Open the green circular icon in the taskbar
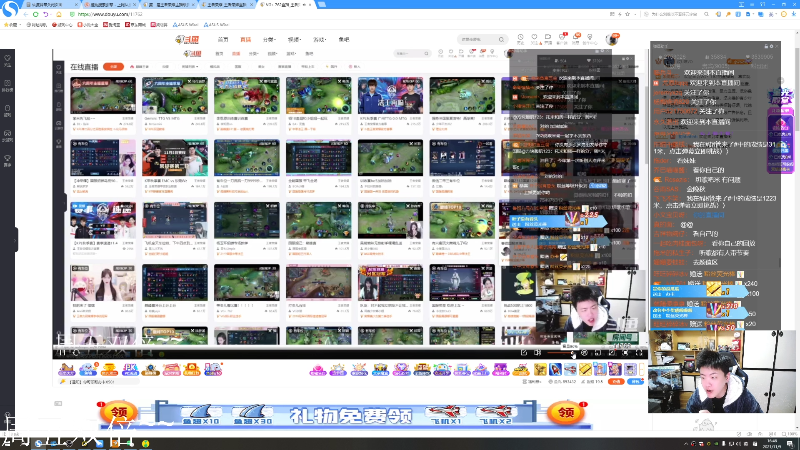 coord(146,443)
